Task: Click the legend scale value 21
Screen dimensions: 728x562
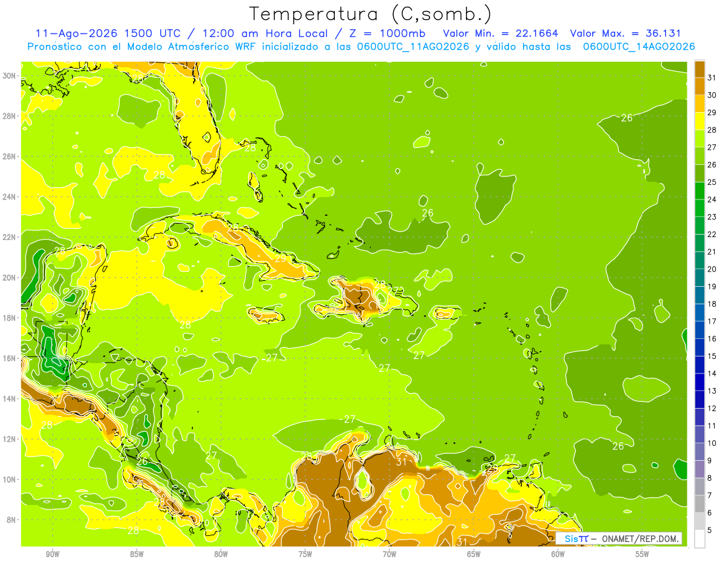Action: pyautogui.click(x=712, y=252)
